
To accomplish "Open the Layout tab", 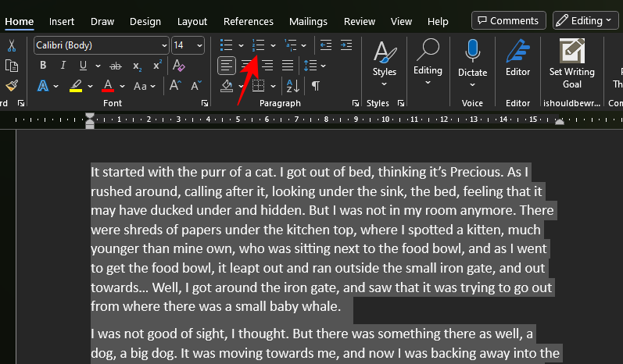I will 192,21.
